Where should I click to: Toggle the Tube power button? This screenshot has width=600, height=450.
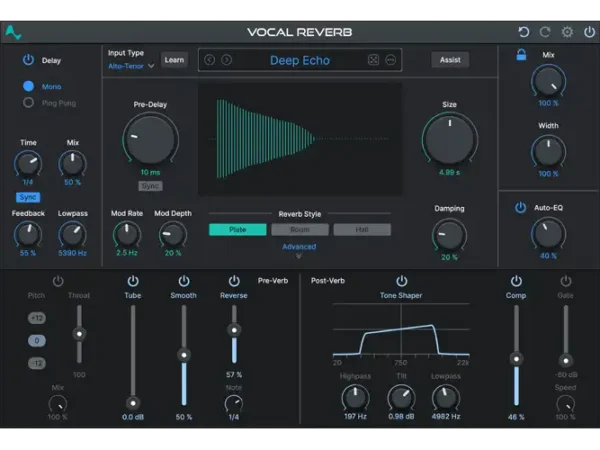(133, 281)
